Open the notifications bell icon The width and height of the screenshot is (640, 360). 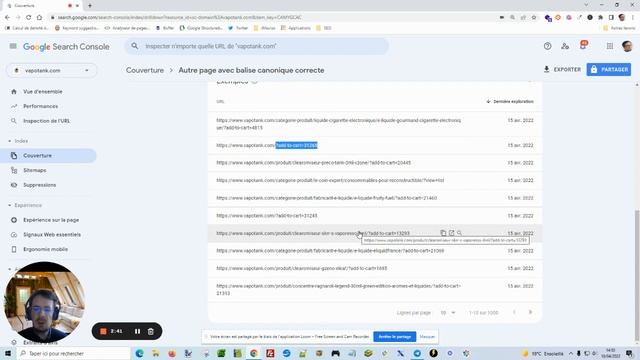(x=583, y=46)
